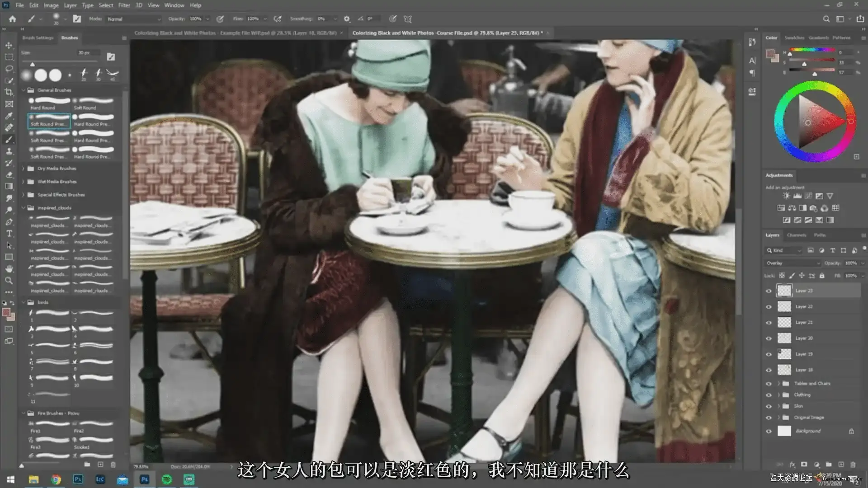
Task: Switch to the Channels tab
Action: [796, 235]
